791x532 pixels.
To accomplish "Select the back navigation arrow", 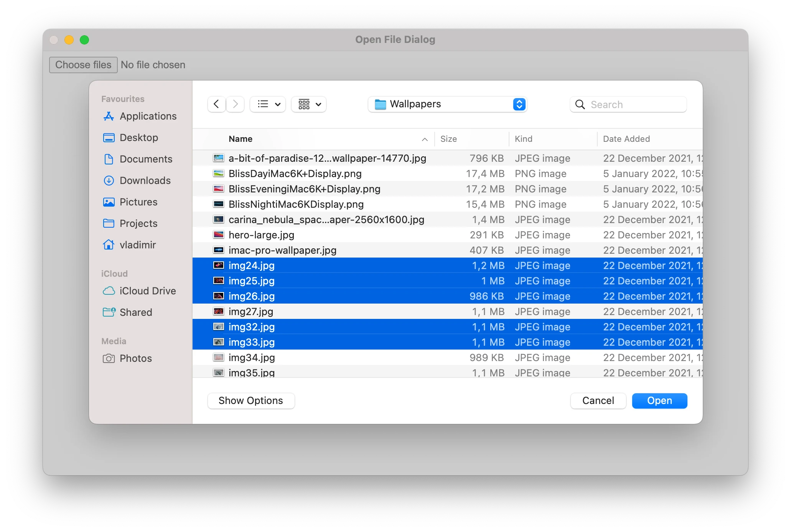I will point(216,104).
